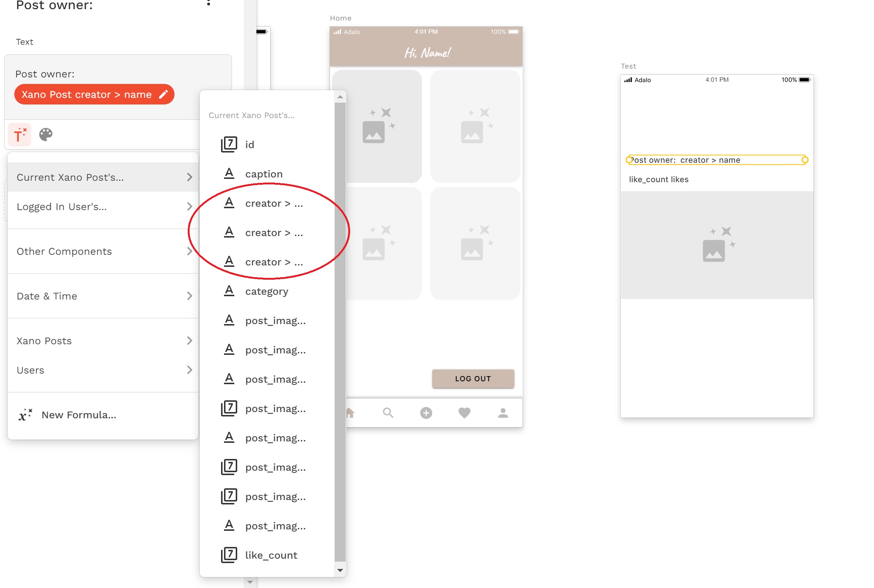874x588 pixels.
Task: Open the three-dot overflow menu
Action: (x=209, y=3)
